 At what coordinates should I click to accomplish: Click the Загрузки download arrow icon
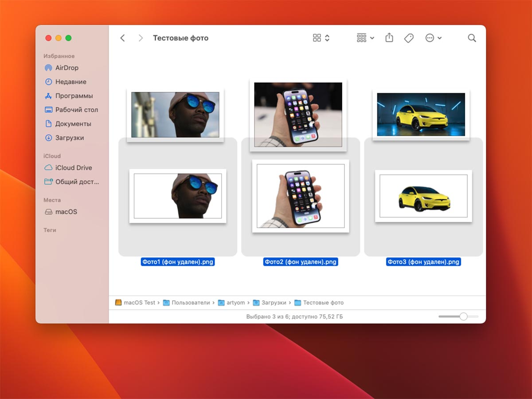tap(49, 138)
